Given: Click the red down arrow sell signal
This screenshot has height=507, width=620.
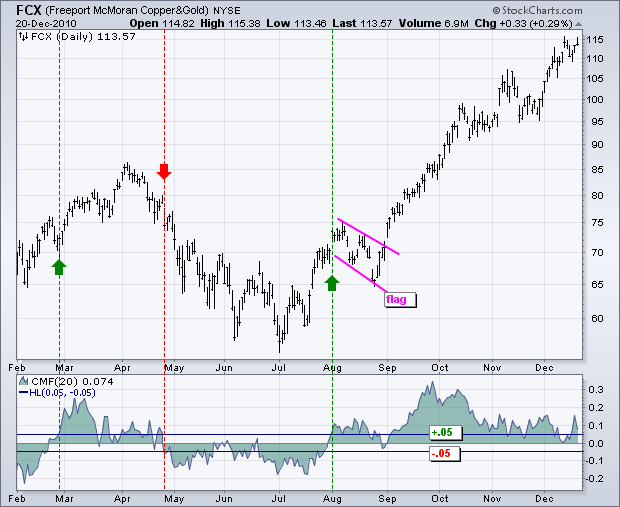Looking at the screenshot, I should (x=164, y=171).
